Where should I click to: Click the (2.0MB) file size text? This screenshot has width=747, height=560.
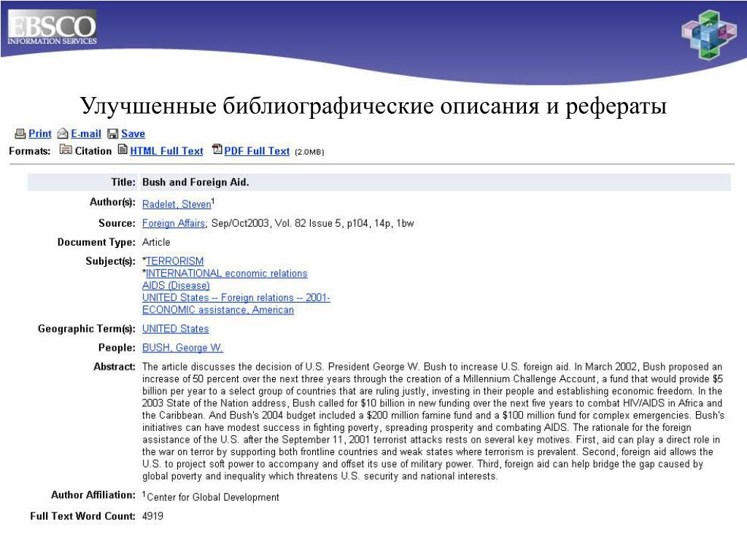coord(309,152)
